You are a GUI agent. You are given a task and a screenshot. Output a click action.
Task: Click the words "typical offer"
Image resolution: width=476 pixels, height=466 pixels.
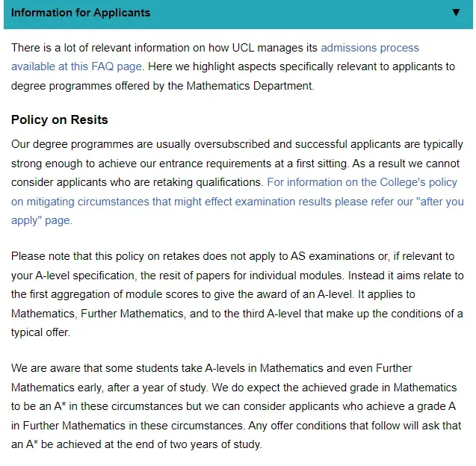pos(41,332)
